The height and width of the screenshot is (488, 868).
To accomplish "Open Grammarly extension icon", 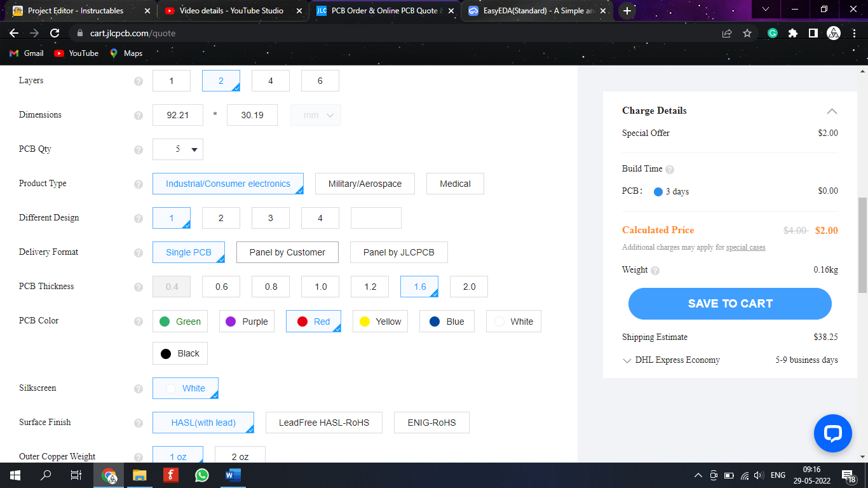I will pos(773,33).
